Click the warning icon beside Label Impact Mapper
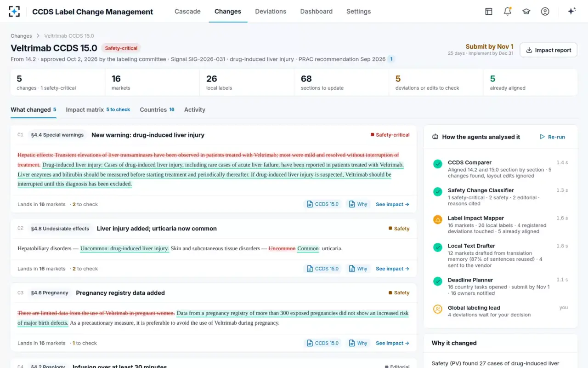The width and height of the screenshot is (588, 368). click(x=438, y=220)
